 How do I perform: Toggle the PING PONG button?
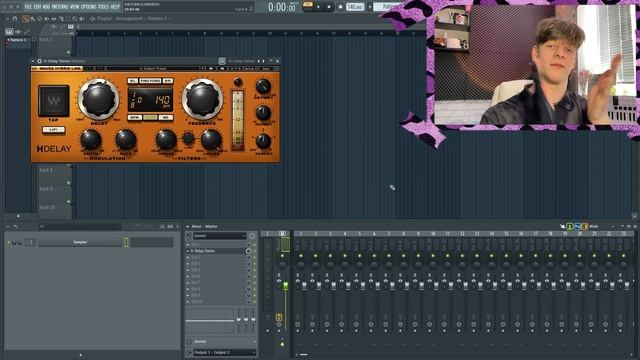(150, 81)
